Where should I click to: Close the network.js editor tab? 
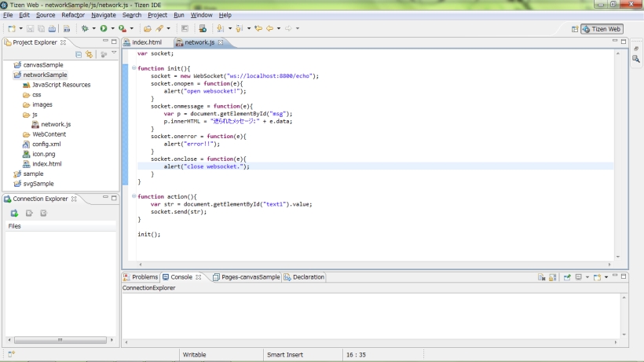point(221,42)
